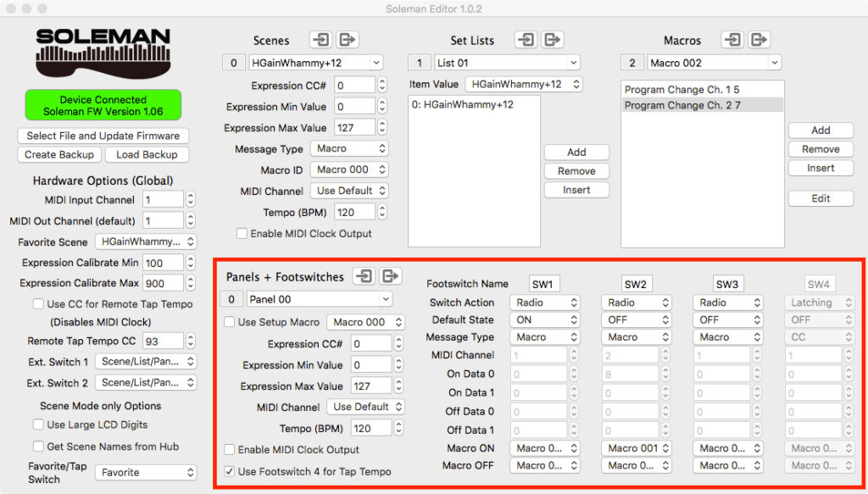Click the Device Connected status button
The width and height of the screenshot is (868, 494).
tap(103, 105)
